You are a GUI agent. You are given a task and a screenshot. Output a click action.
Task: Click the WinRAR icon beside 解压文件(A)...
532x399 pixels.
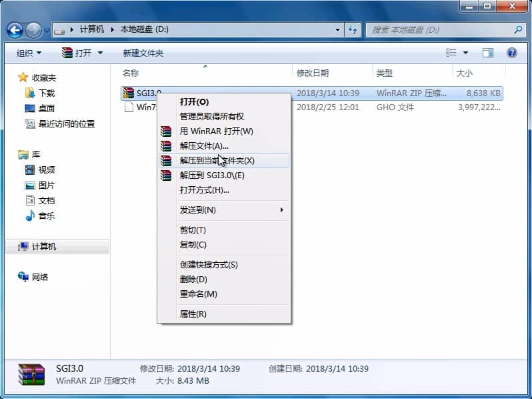166,146
